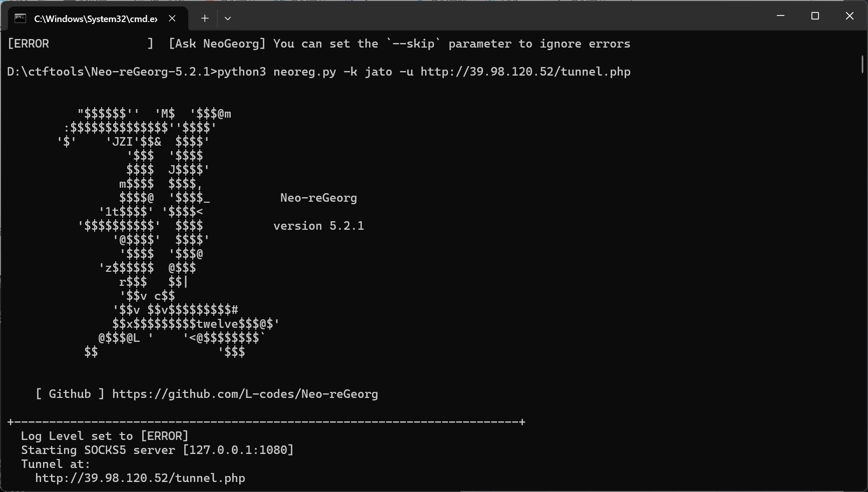Image resolution: width=868 pixels, height=492 pixels.
Task: Click the 'Neo-reGeorg' banner title text
Action: click(x=318, y=198)
